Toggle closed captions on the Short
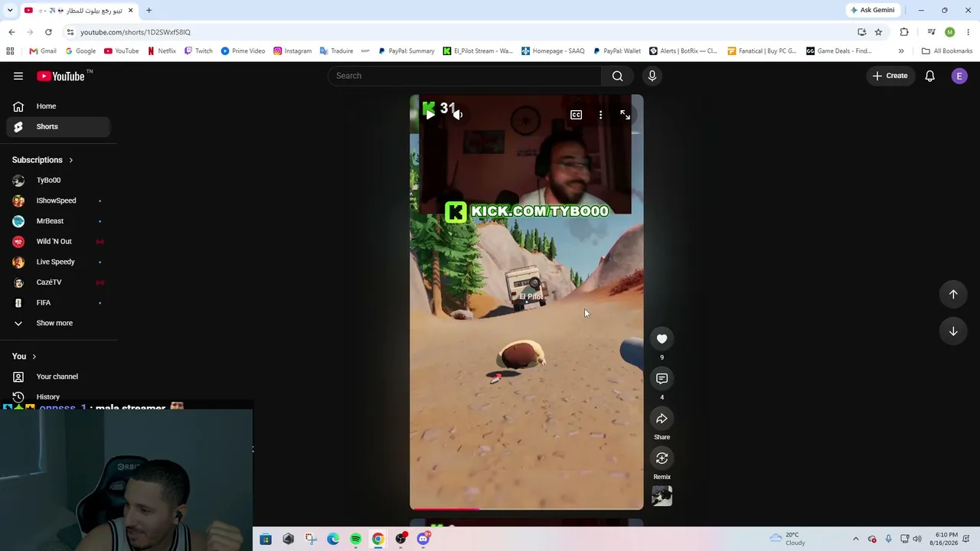 pos(576,115)
